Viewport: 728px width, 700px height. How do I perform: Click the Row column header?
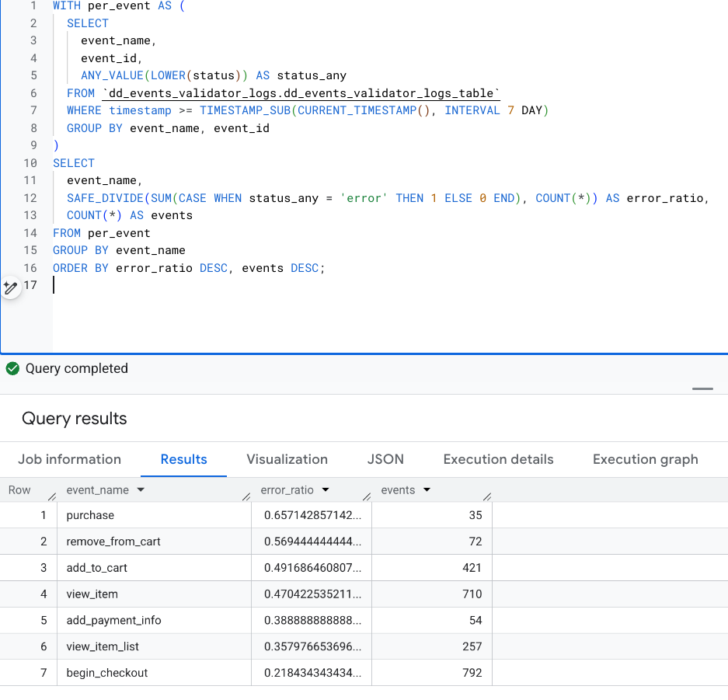coord(19,489)
